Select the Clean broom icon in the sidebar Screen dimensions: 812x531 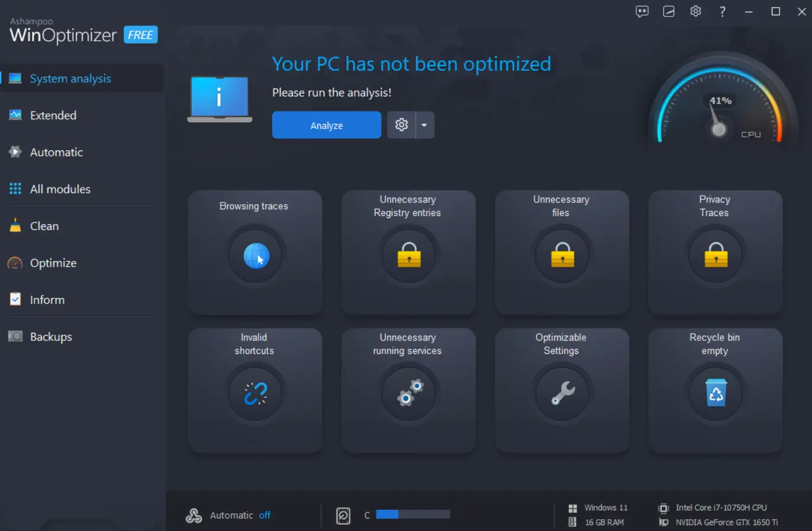point(15,225)
